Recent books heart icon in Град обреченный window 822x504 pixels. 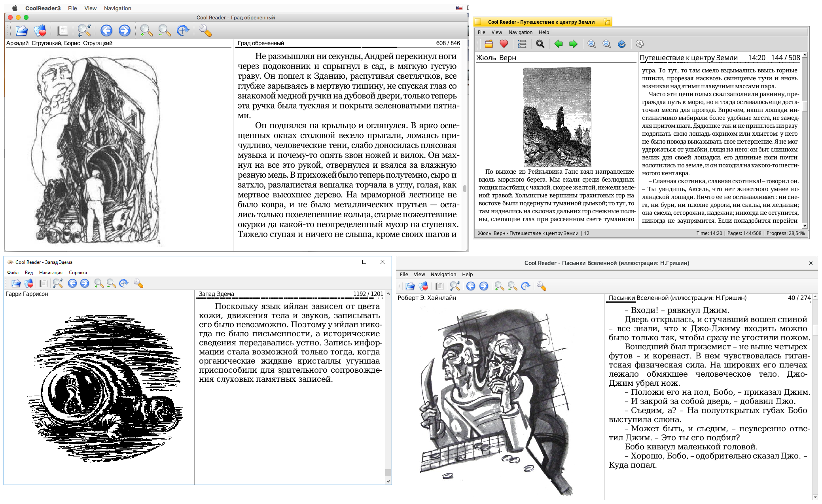[40, 30]
